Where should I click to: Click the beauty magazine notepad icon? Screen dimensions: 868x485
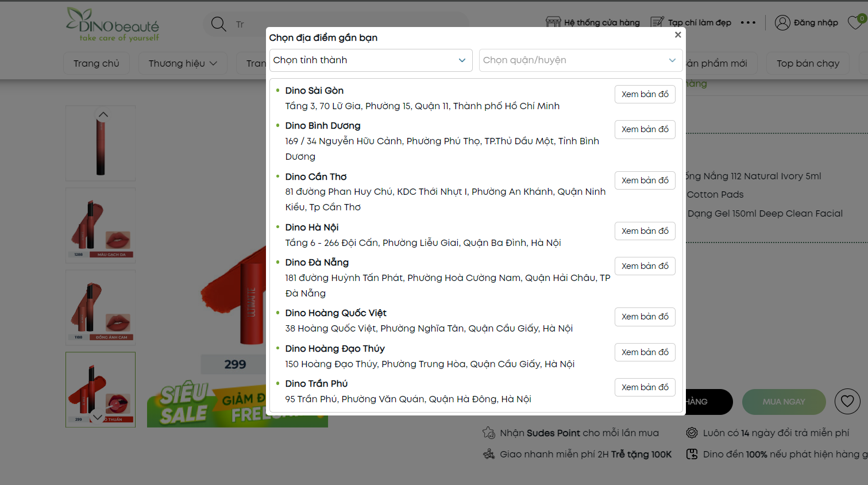click(657, 22)
